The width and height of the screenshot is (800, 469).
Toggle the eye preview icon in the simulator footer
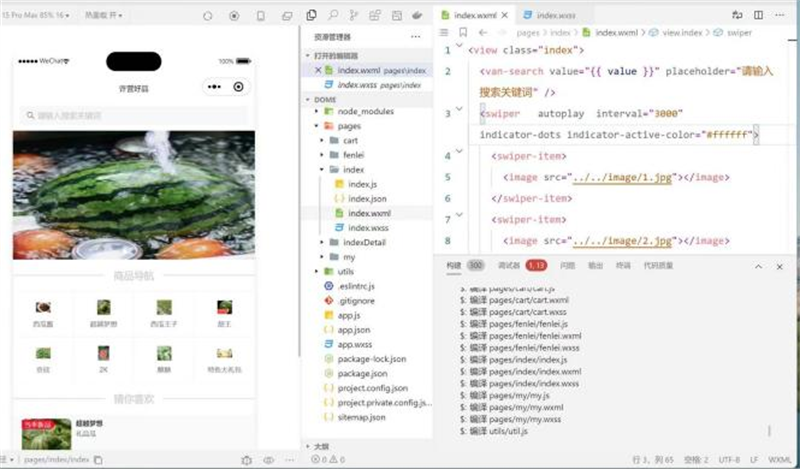pos(267,459)
